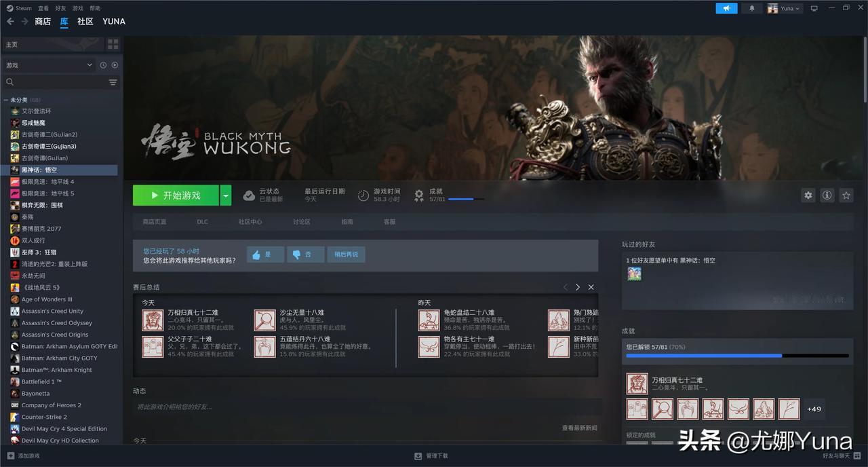Click the recent activity clock icon

[x=103, y=65]
